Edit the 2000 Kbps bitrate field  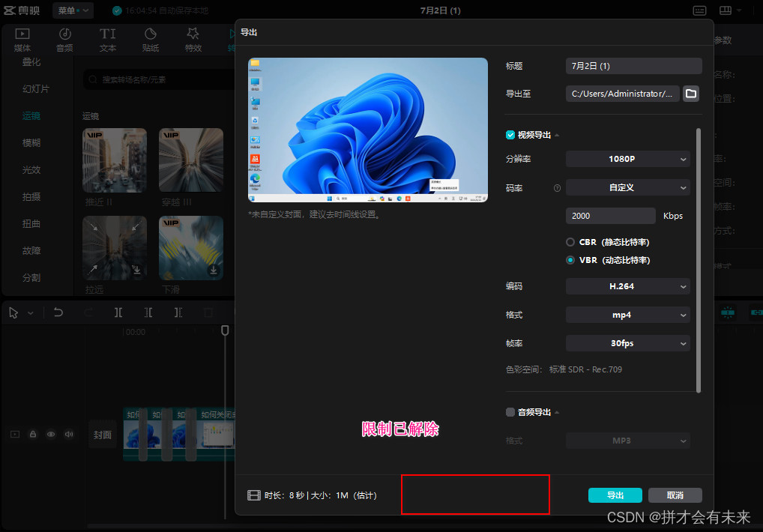[610, 216]
